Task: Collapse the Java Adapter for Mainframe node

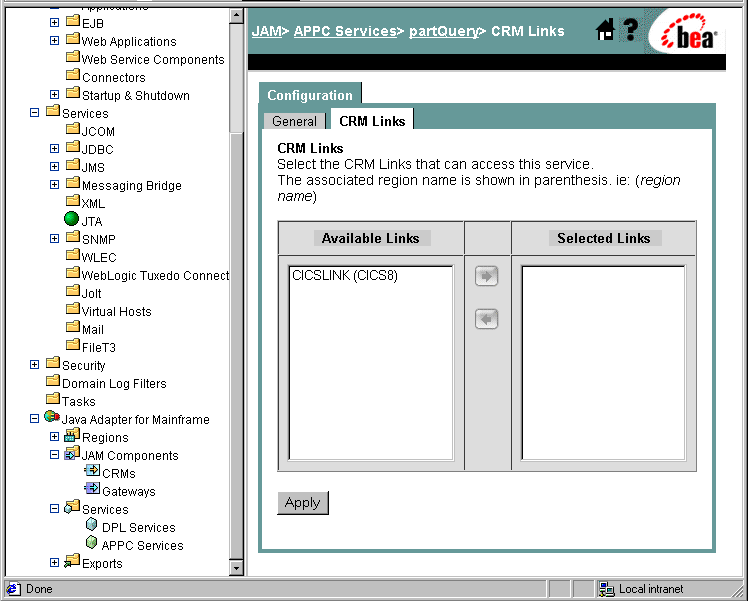Action: [x=34, y=418]
